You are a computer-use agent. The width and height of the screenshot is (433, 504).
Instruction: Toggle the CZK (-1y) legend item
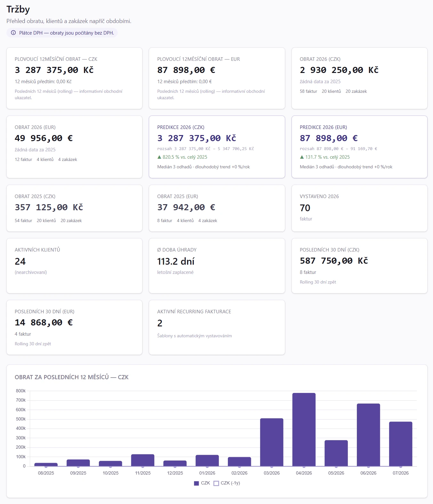tap(227, 483)
